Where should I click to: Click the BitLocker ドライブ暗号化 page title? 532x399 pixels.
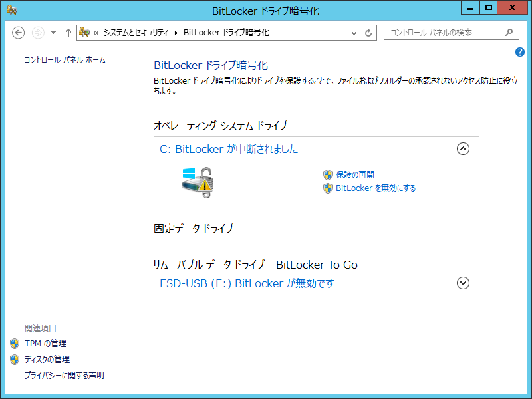tap(211, 65)
